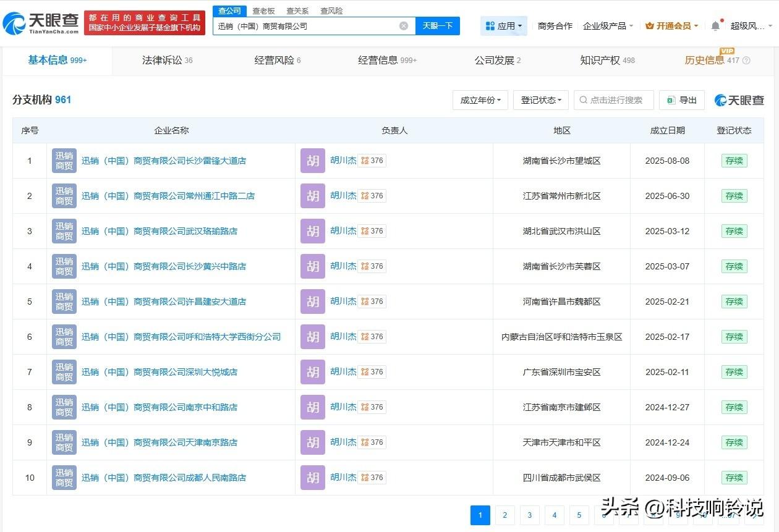The image size is (779, 532).
Task: Click the 胡 avatar in row 3
Action: click(x=313, y=231)
